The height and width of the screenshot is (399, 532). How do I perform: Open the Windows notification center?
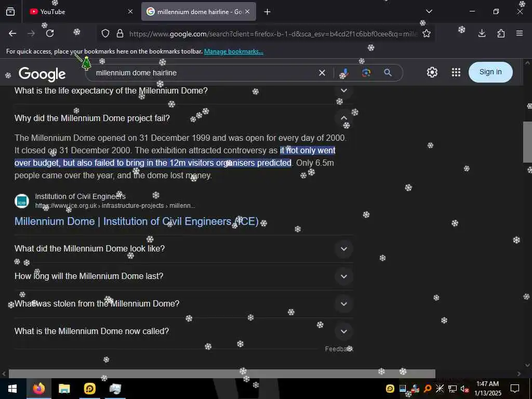click(515, 389)
